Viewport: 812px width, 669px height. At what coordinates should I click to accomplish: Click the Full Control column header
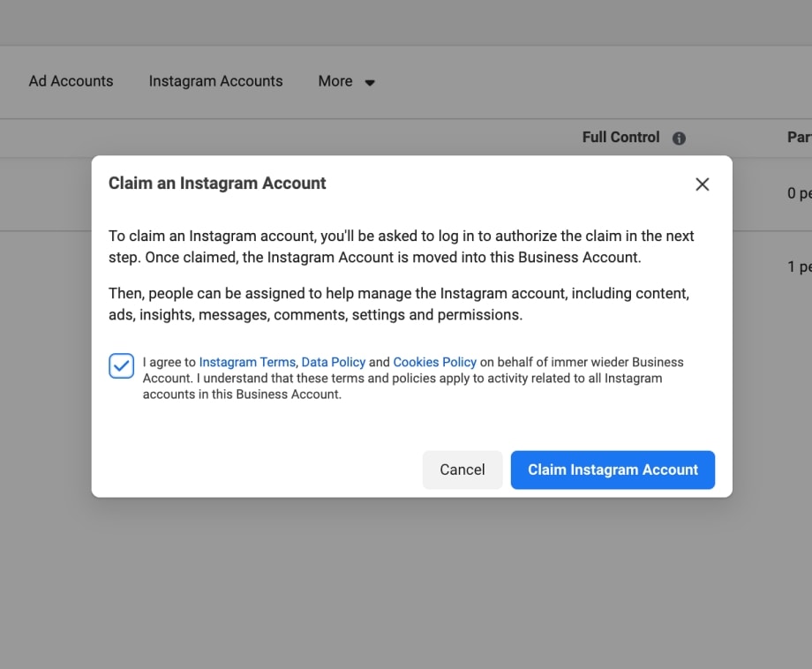pos(620,137)
